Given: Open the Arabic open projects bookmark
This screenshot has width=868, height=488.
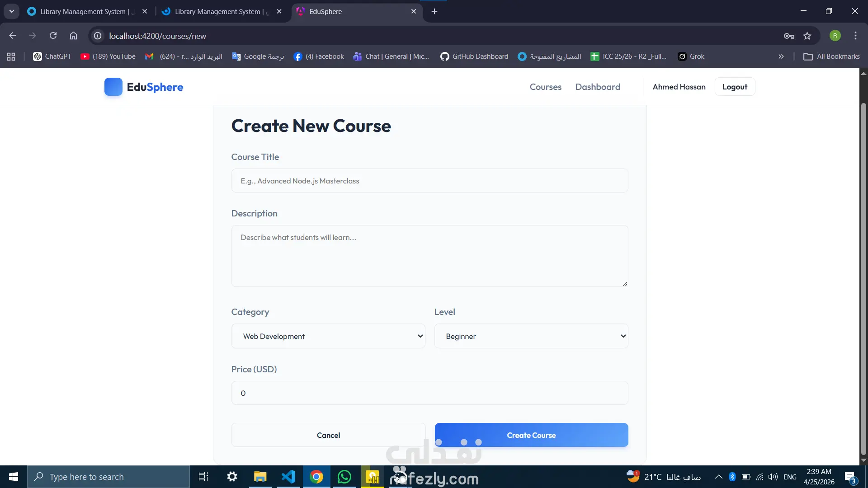Looking at the screenshot, I should point(550,56).
